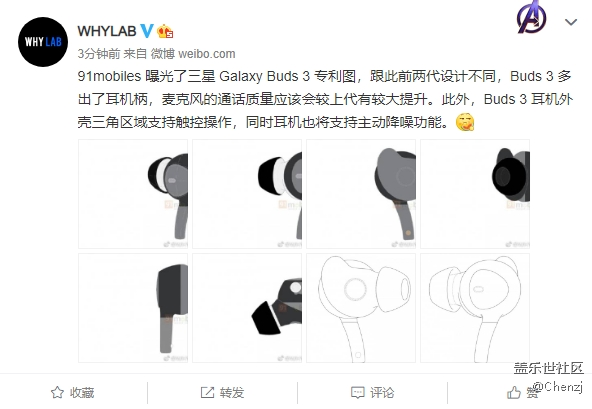Click the 转发 repost icon

pos(207,392)
